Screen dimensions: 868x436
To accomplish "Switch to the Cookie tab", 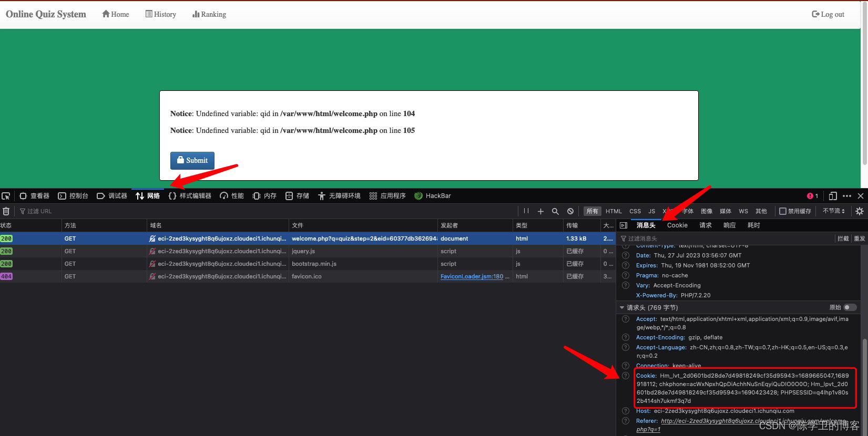I will point(677,225).
